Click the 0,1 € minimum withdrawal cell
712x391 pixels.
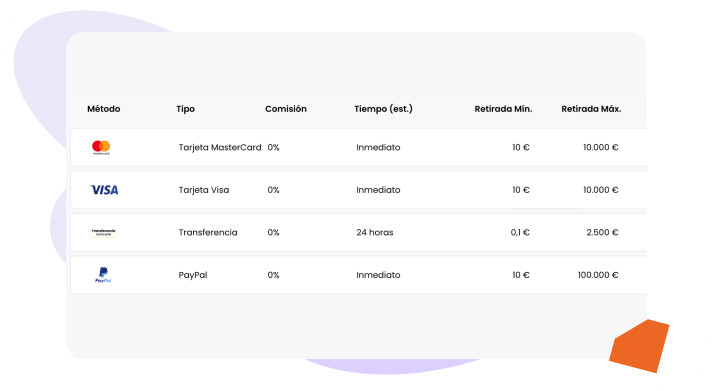(x=520, y=233)
